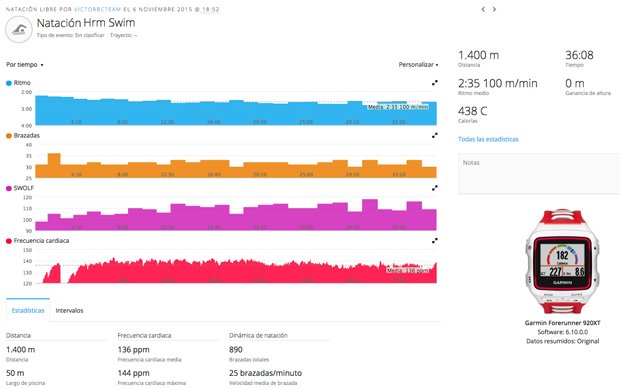Click Tipo de evento: Sin clasificar
Screen dimensions: 620x389
[70, 35]
